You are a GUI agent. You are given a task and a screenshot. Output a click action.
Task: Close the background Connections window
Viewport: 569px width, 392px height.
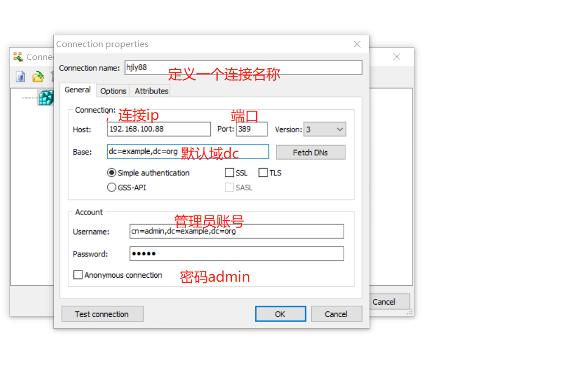(397, 57)
